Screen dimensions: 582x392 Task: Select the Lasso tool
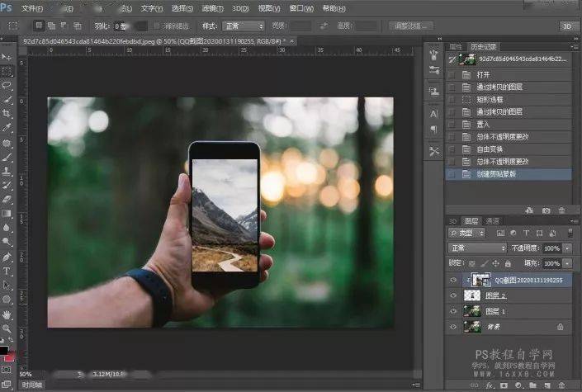(7, 85)
